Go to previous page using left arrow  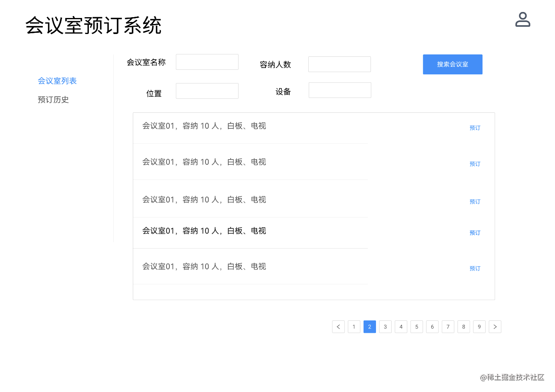tap(338, 327)
